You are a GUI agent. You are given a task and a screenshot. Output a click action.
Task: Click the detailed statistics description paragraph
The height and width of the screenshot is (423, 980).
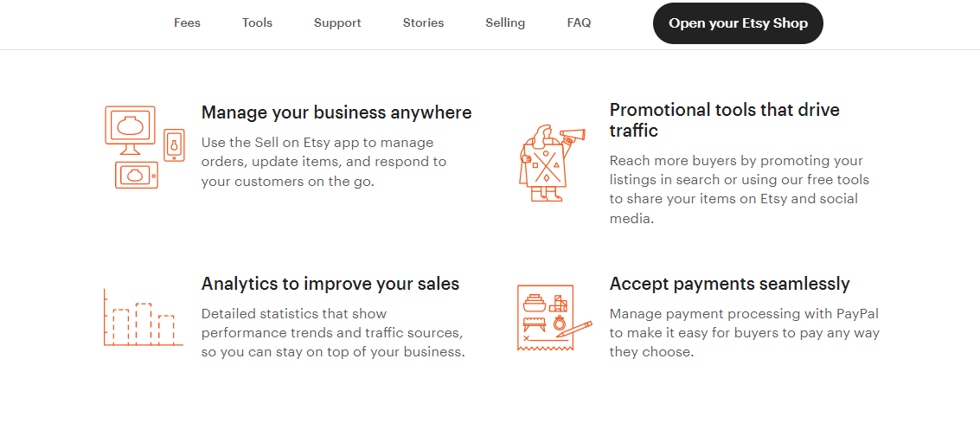tap(333, 333)
